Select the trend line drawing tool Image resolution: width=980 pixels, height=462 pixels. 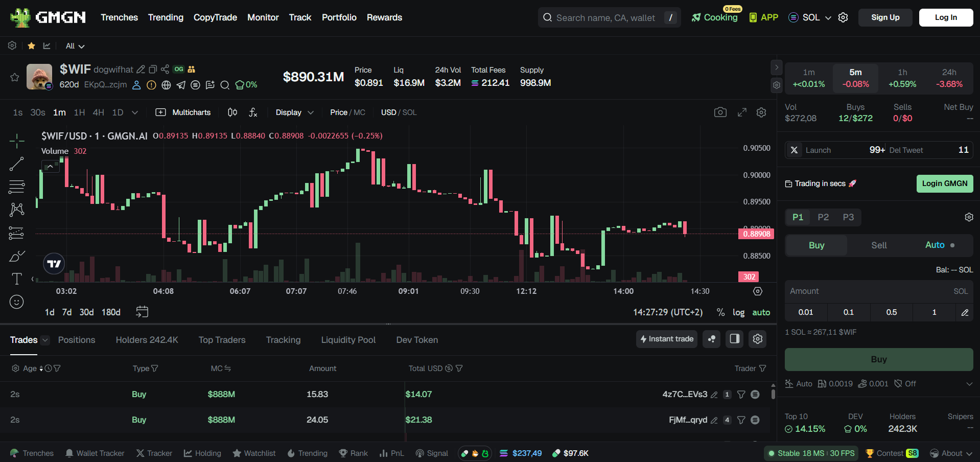[x=16, y=164]
